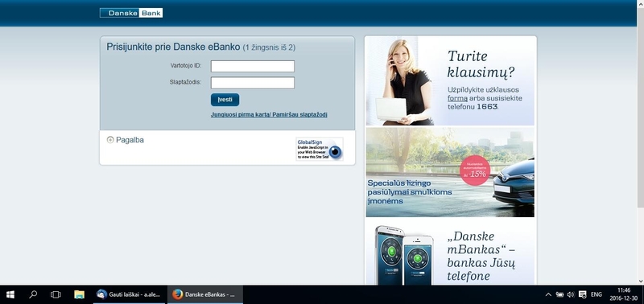
Task: Open the Windows Start menu
Action: pyautogui.click(x=10, y=294)
